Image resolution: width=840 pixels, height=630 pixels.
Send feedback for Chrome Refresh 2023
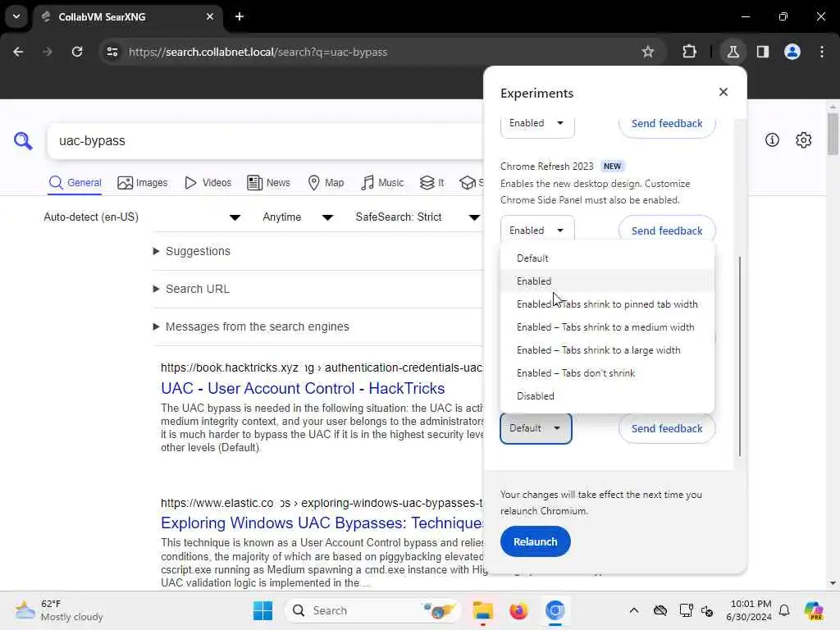tap(666, 231)
